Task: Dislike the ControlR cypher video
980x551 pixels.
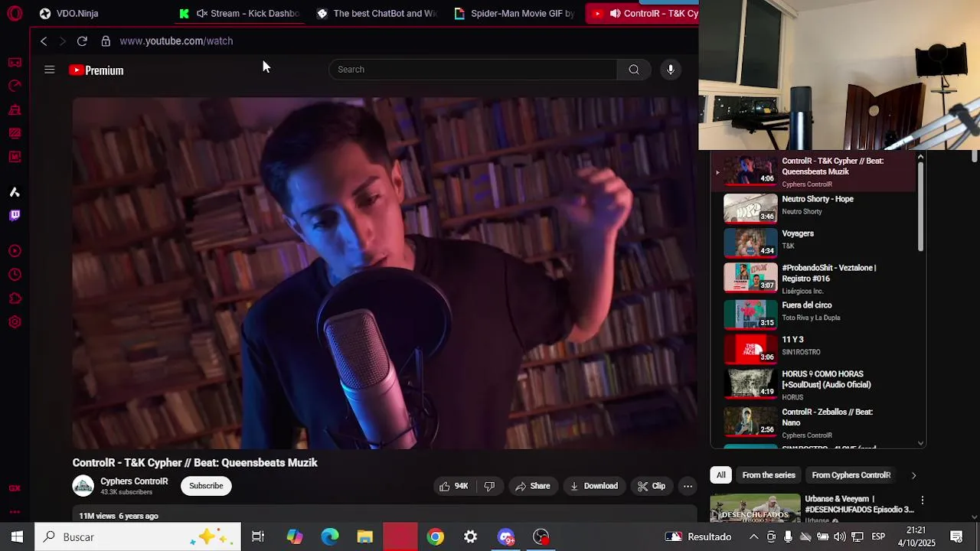Action: pos(489,486)
